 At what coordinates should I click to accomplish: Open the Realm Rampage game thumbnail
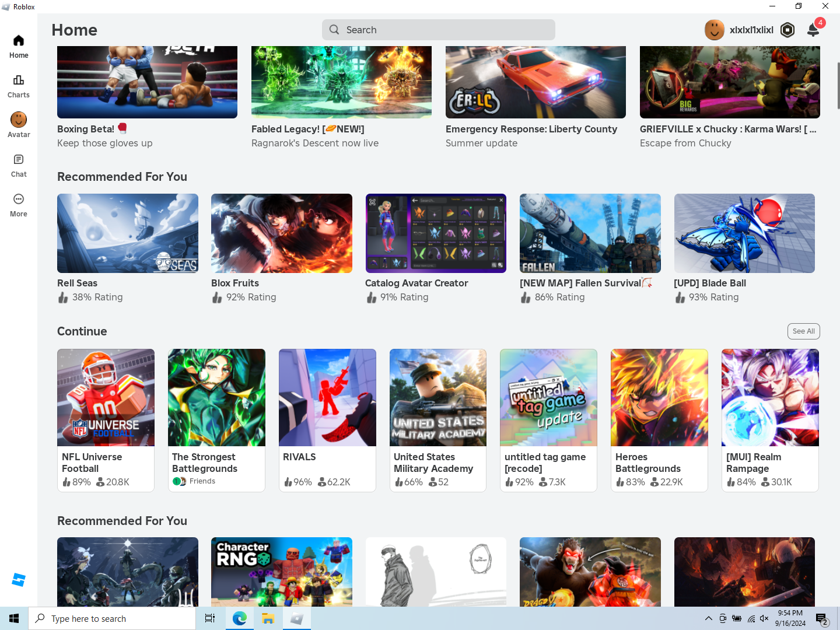click(x=770, y=397)
